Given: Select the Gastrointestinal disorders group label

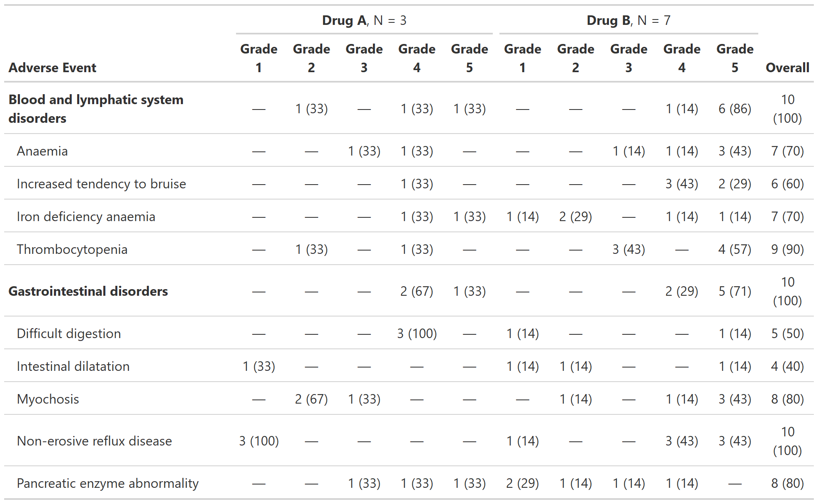Looking at the screenshot, I should click(88, 291).
